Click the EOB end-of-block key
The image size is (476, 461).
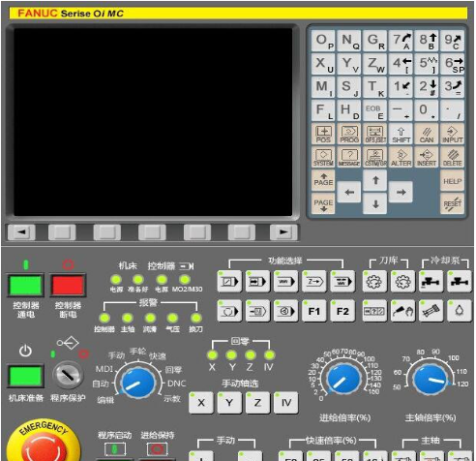pos(375,110)
